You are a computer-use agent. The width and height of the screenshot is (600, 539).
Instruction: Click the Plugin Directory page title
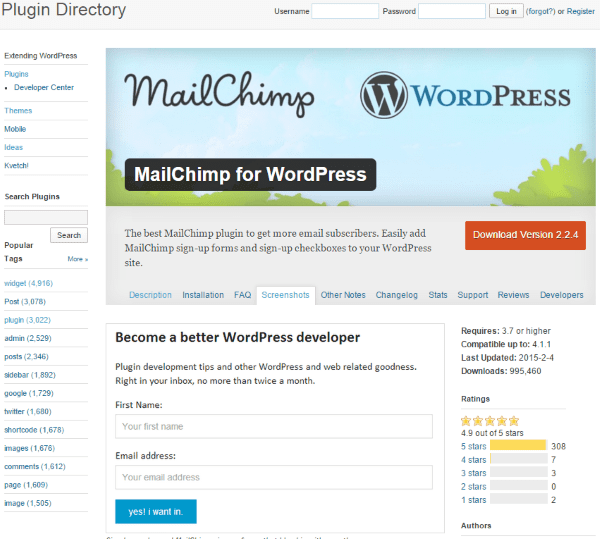pos(64,10)
